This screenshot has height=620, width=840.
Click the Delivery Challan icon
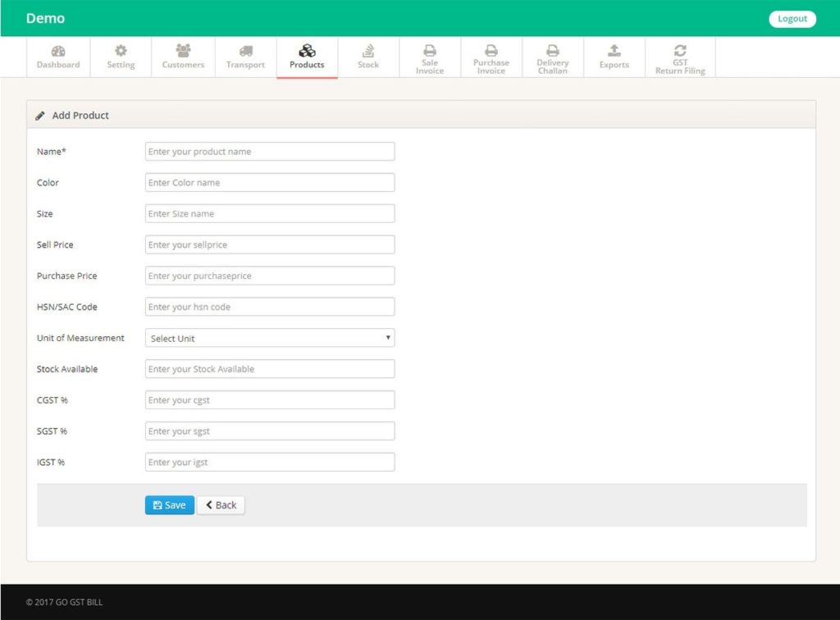pyautogui.click(x=552, y=49)
